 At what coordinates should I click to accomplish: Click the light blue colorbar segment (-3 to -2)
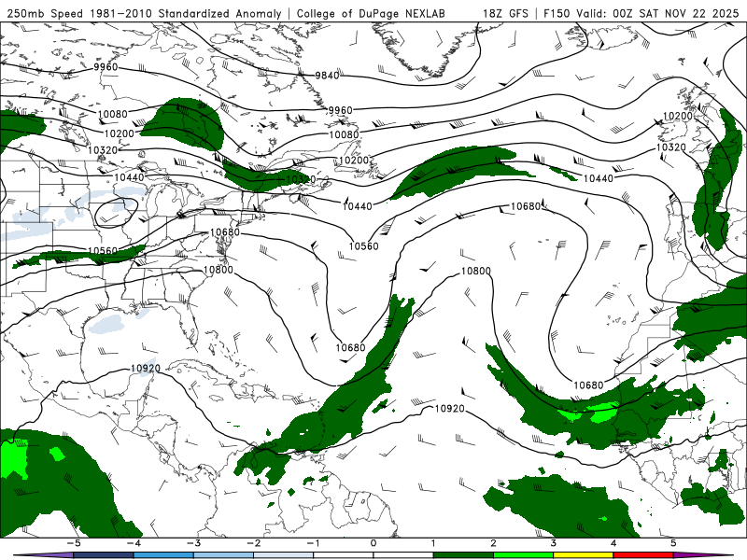point(223,555)
